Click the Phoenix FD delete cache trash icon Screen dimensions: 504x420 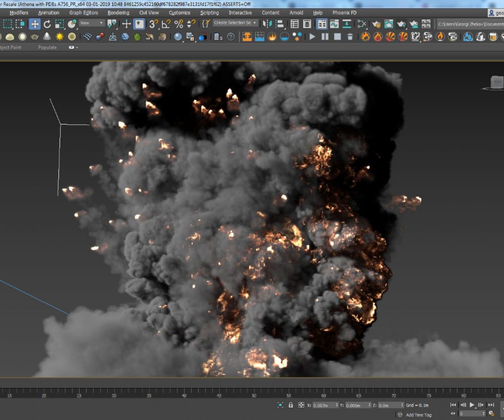350,37
